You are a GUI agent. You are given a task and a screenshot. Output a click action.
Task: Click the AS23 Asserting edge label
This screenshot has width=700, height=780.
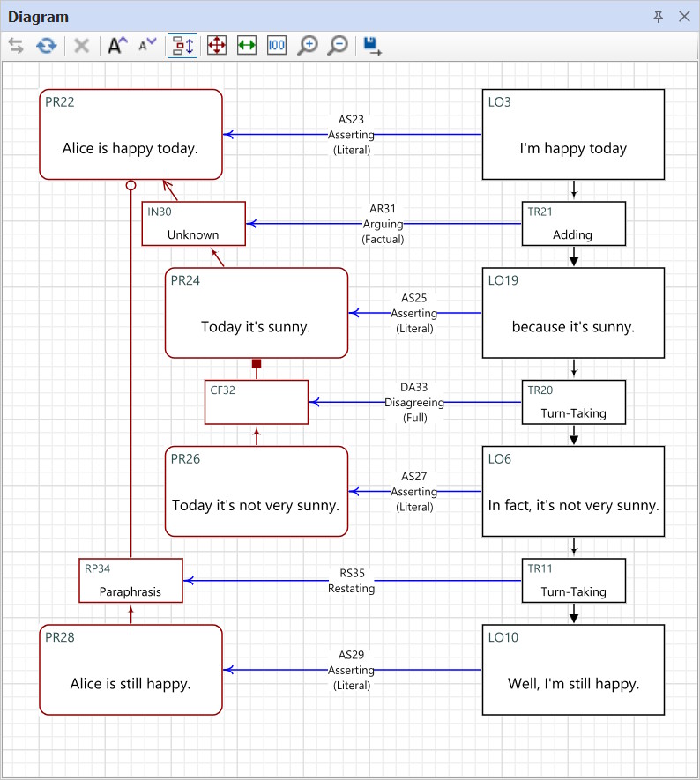[x=351, y=135]
